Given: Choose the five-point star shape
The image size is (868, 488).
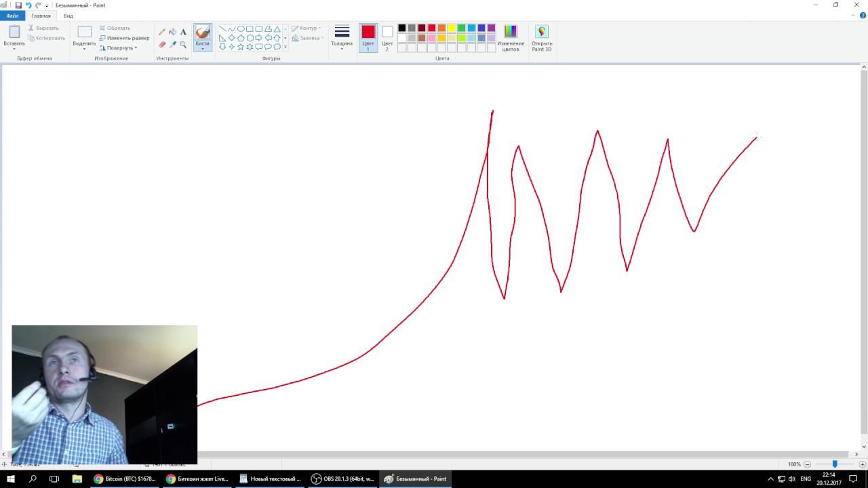Looking at the screenshot, I should pos(241,47).
